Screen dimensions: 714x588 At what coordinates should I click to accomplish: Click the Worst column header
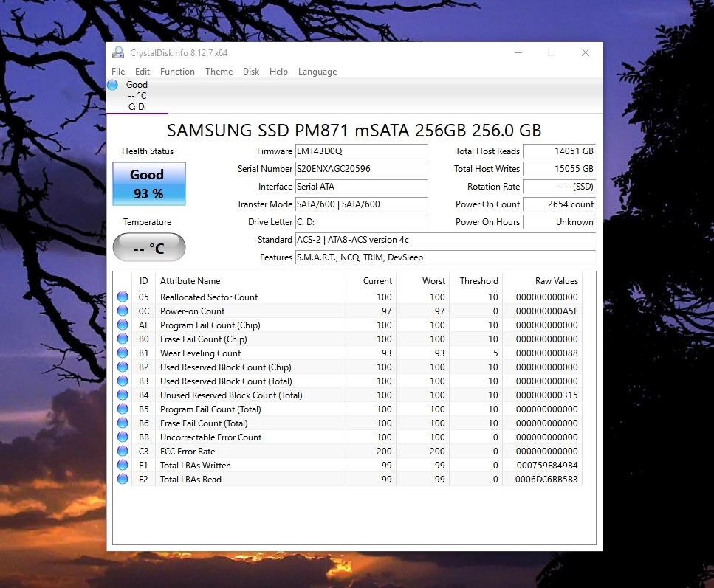pyautogui.click(x=422, y=281)
